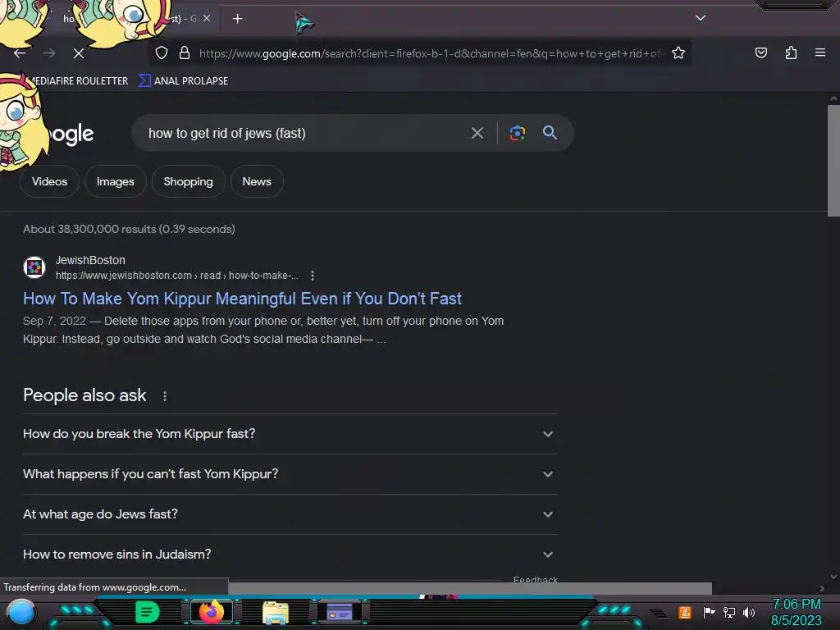Click the orange Java tray icon

point(685,612)
